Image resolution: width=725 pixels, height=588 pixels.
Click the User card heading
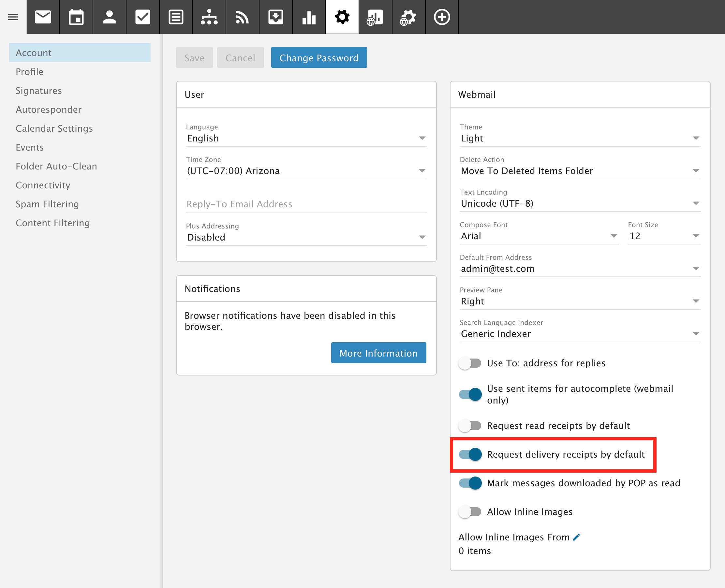click(194, 95)
